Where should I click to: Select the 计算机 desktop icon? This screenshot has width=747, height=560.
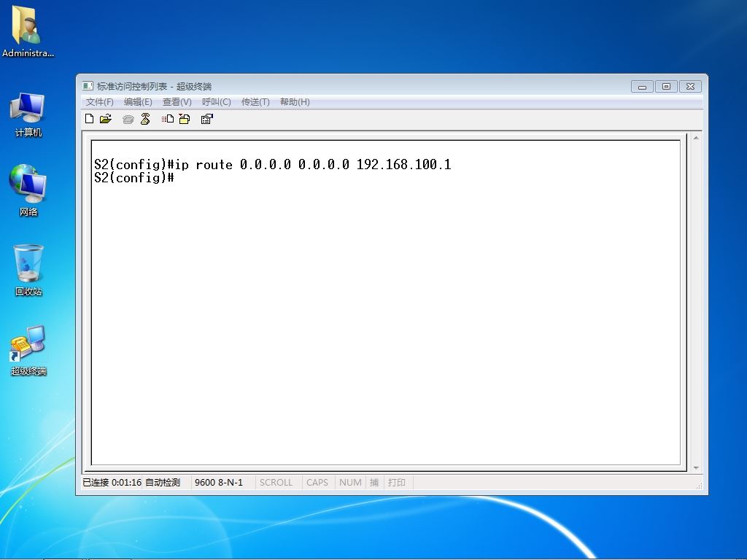28,114
